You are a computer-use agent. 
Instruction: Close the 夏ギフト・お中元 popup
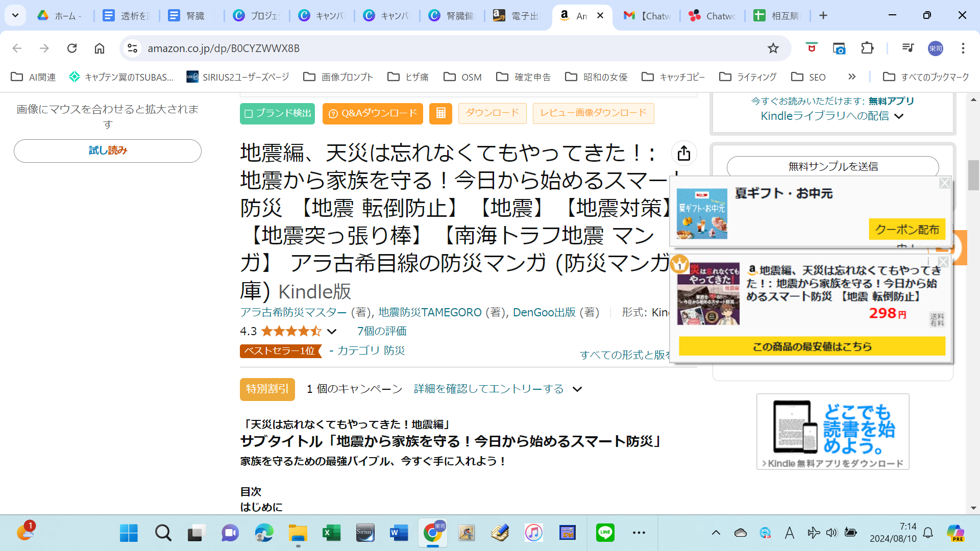[x=944, y=183]
